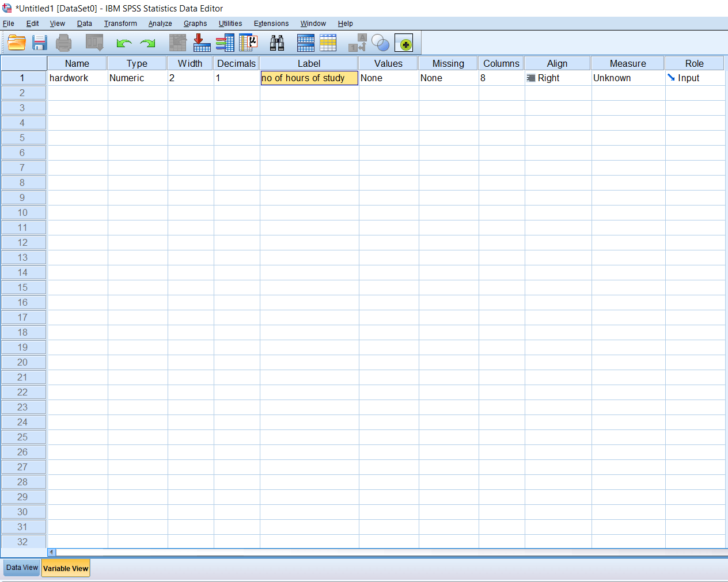The height and width of the screenshot is (582, 728).
Task: Open the Variables information dialog icon
Action: (x=225, y=43)
